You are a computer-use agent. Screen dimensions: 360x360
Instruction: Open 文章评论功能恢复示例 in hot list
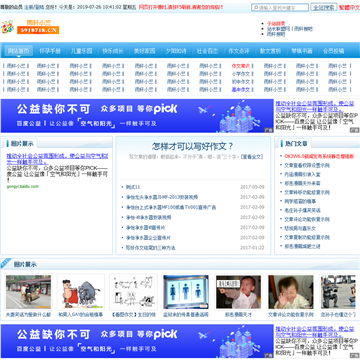[x=307, y=219]
